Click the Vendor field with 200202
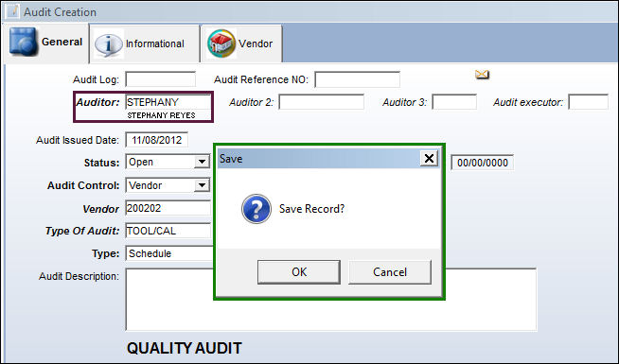 point(169,208)
